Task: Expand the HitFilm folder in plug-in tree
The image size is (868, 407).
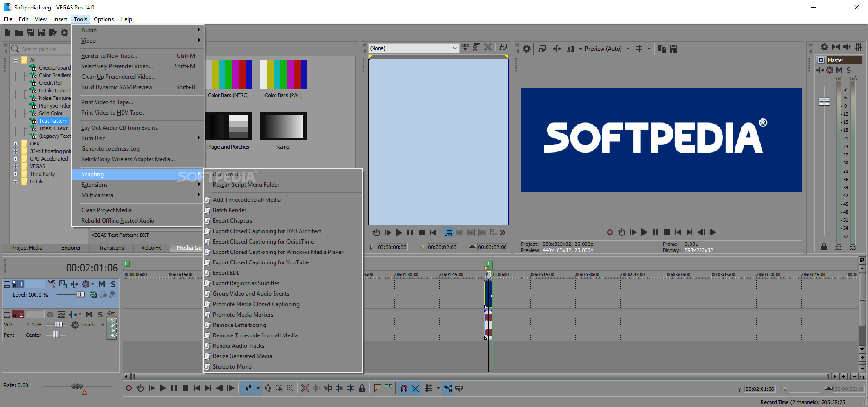Action: click(x=16, y=181)
